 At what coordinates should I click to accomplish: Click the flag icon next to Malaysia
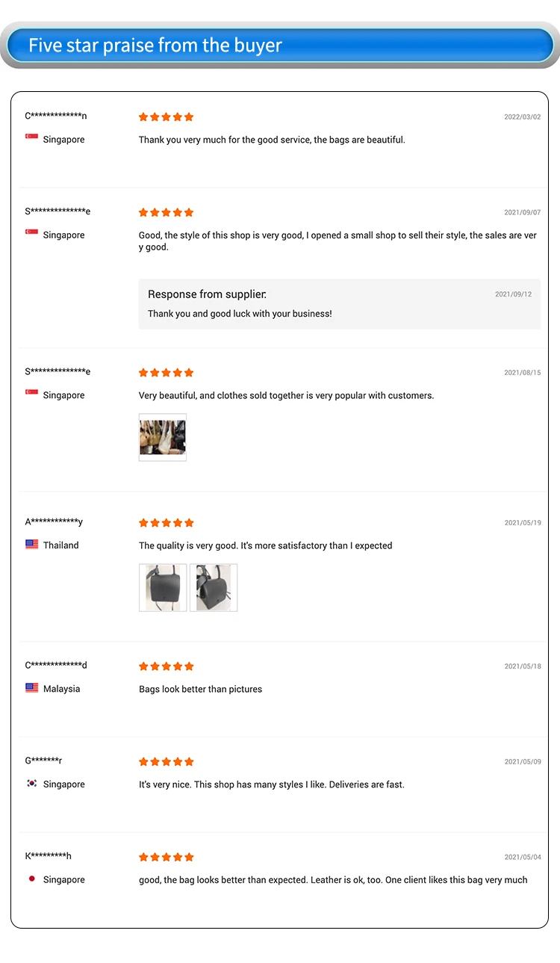[x=31, y=688]
